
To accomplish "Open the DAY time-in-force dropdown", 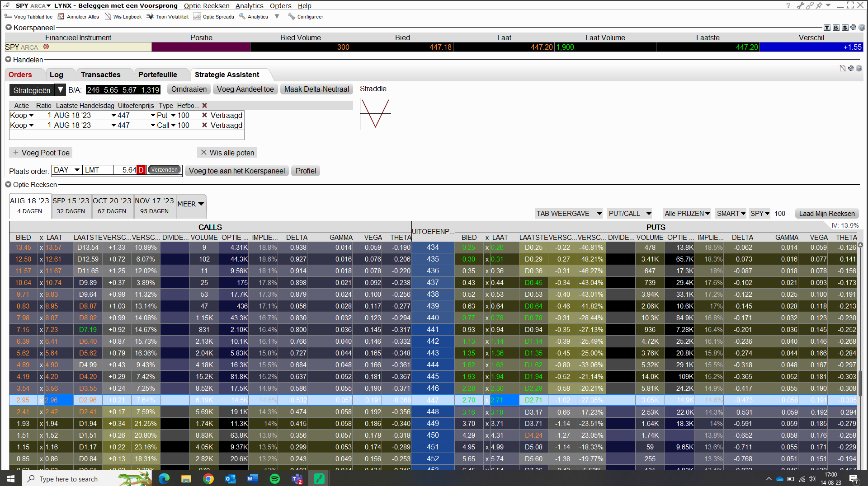I will pos(77,170).
